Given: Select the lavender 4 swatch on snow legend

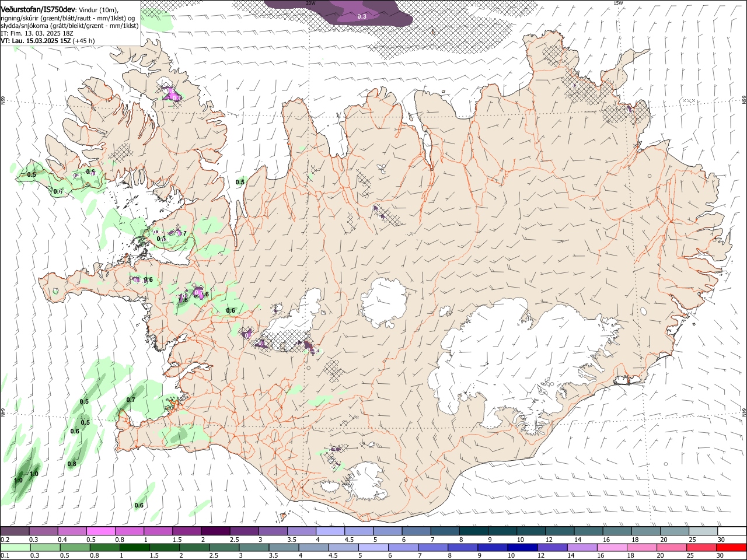Looking at the screenshot, I should pos(330,531).
